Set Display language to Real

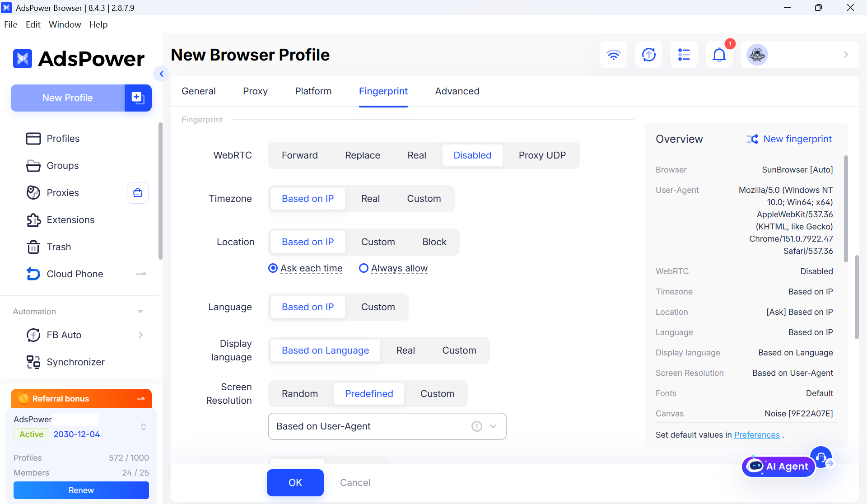pos(406,350)
